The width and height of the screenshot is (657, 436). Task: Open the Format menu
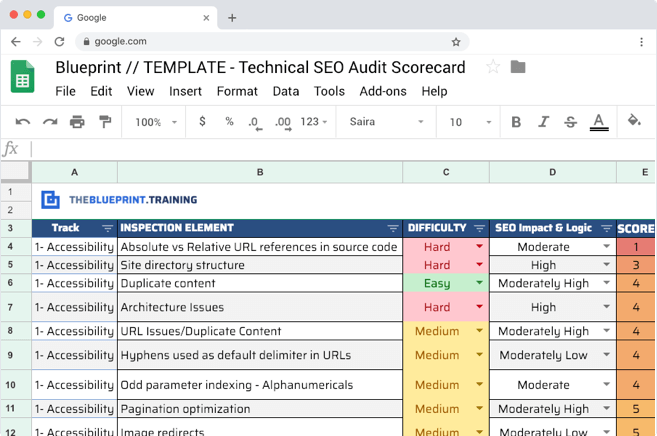tap(237, 91)
